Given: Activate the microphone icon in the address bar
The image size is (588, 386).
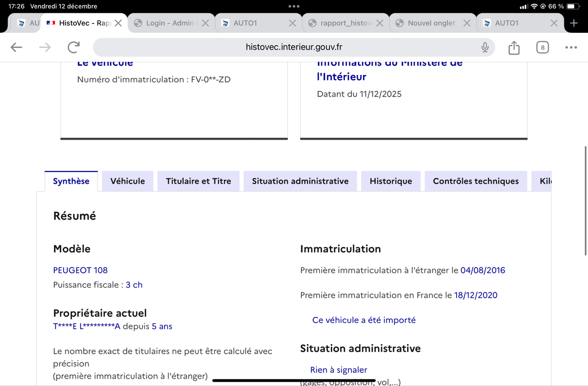Looking at the screenshot, I should (x=485, y=47).
